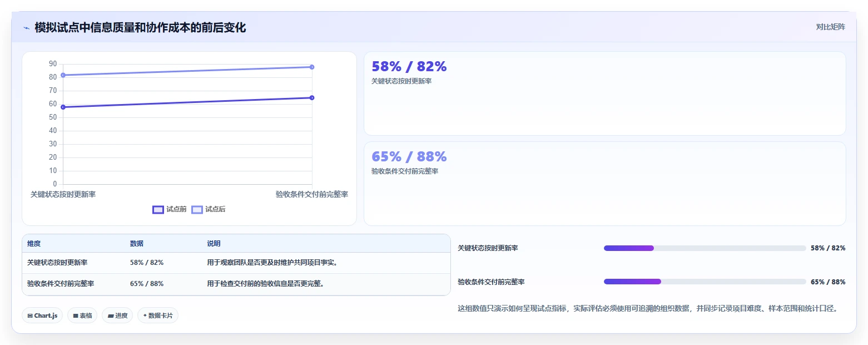Viewport: 868px width, 345px height.
Task: Click the 对比矩阵 label in header
Action: tap(830, 27)
